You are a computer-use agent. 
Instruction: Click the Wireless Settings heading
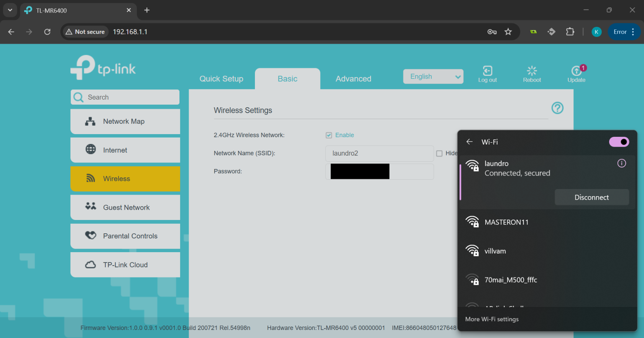(x=243, y=110)
